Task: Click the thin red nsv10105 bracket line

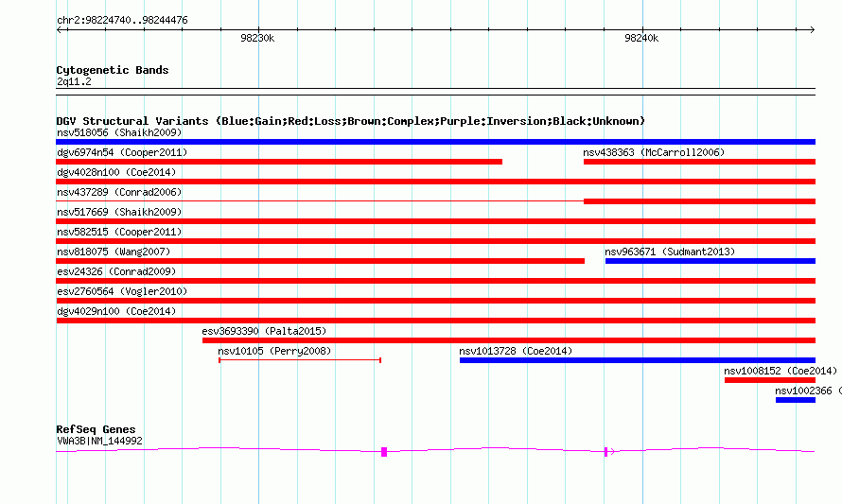Action: tap(300, 360)
